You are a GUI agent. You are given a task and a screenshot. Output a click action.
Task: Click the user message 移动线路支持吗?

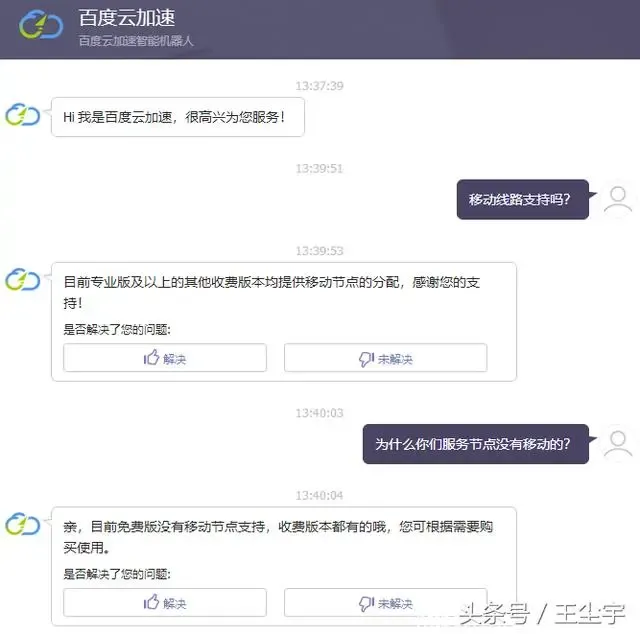click(523, 199)
